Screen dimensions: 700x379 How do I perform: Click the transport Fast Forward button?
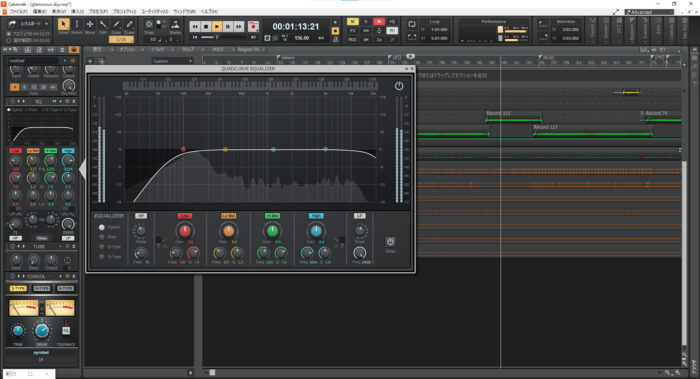pos(239,27)
